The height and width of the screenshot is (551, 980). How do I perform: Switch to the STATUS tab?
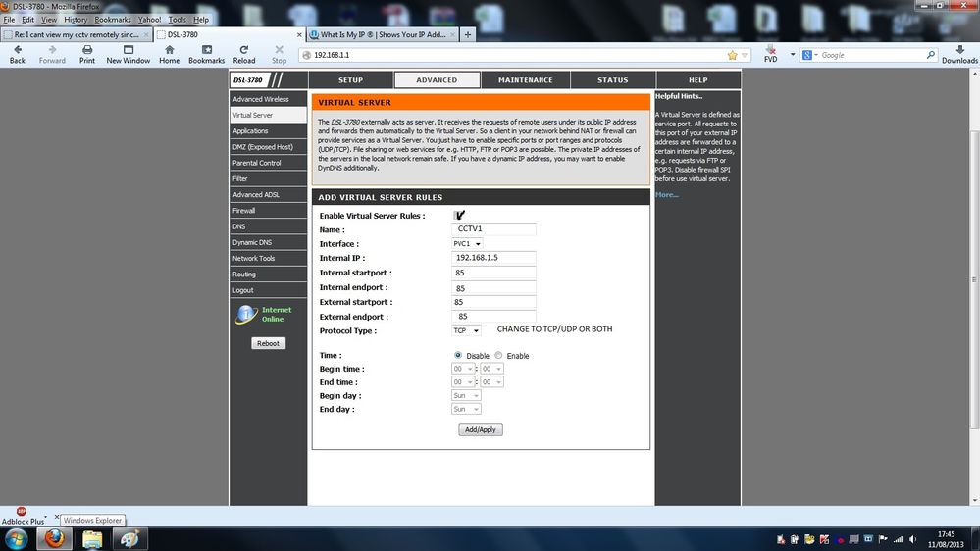pos(612,80)
